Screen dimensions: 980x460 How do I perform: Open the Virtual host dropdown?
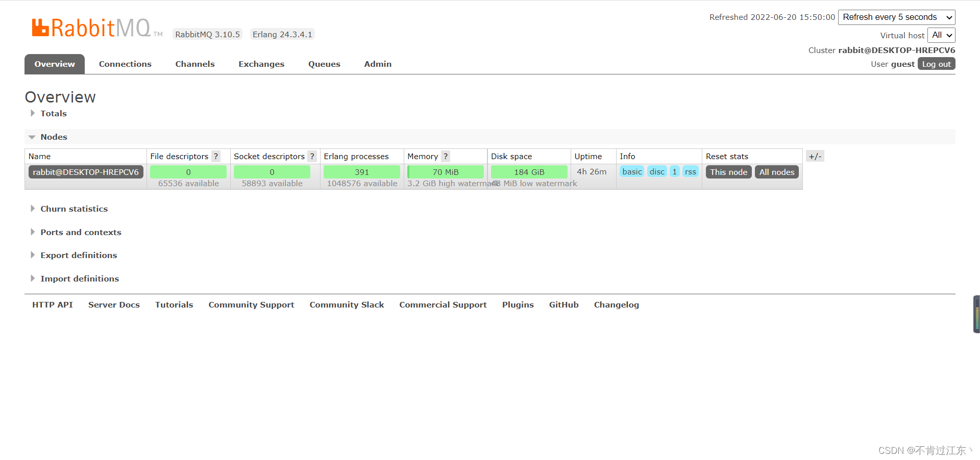(x=941, y=35)
